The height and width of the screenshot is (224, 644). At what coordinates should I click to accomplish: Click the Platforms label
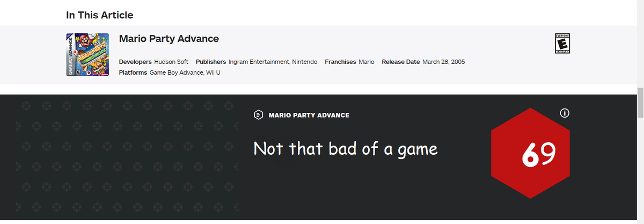coord(133,73)
